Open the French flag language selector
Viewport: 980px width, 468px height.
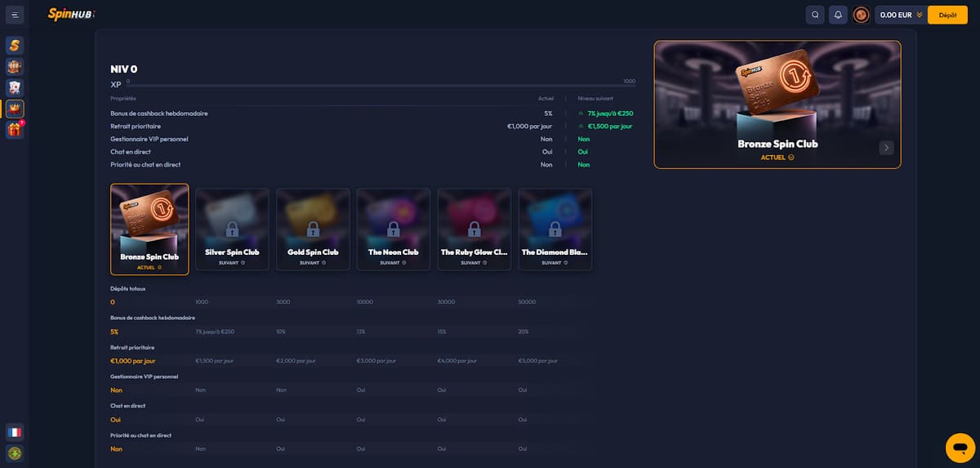[x=15, y=432]
